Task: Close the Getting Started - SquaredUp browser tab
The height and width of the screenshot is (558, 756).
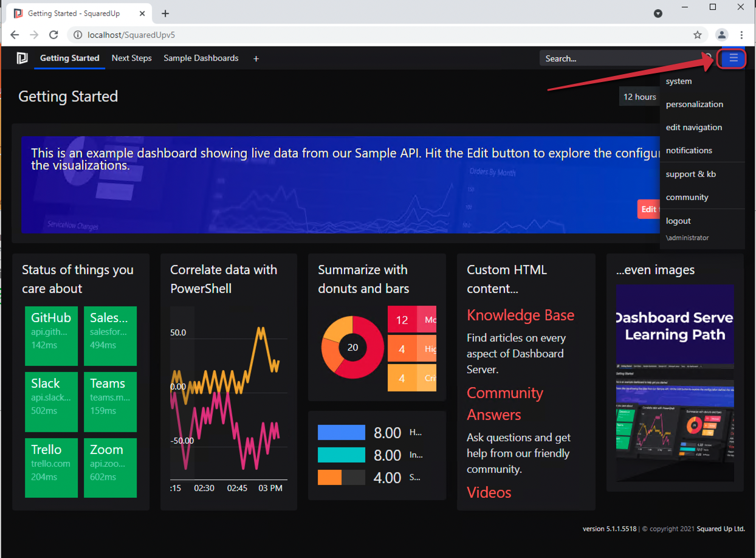Action: (x=143, y=13)
